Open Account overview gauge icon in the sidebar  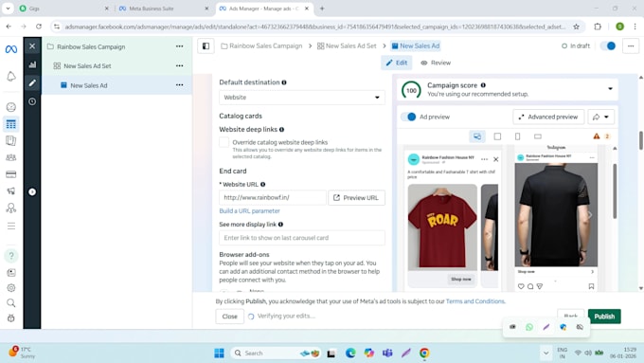11,107
